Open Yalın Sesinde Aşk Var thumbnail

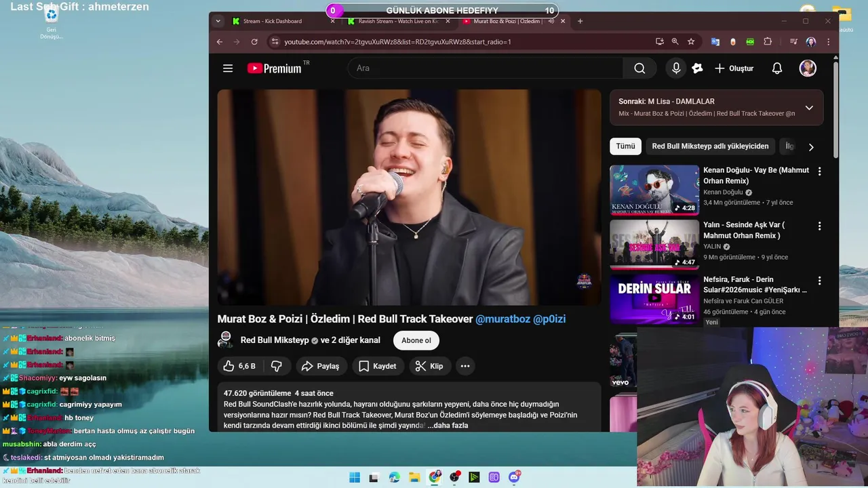tap(654, 244)
